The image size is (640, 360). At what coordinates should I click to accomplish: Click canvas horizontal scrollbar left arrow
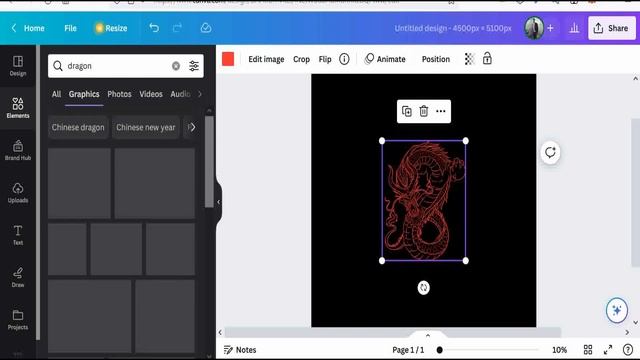click(220, 332)
